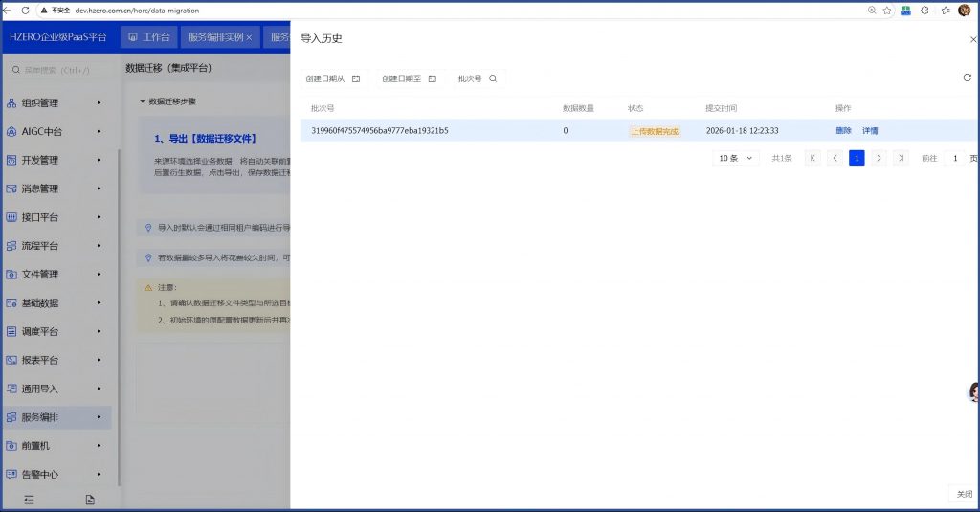The width and height of the screenshot is (980, 512).
Task: Click the previous page arrow
Action: [x=835, y=158]
